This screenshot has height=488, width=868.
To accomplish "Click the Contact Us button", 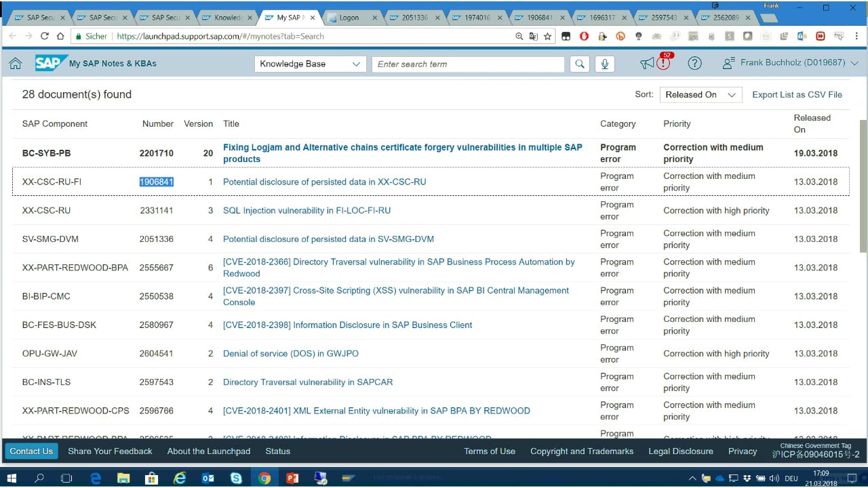I will click(31, 451).
